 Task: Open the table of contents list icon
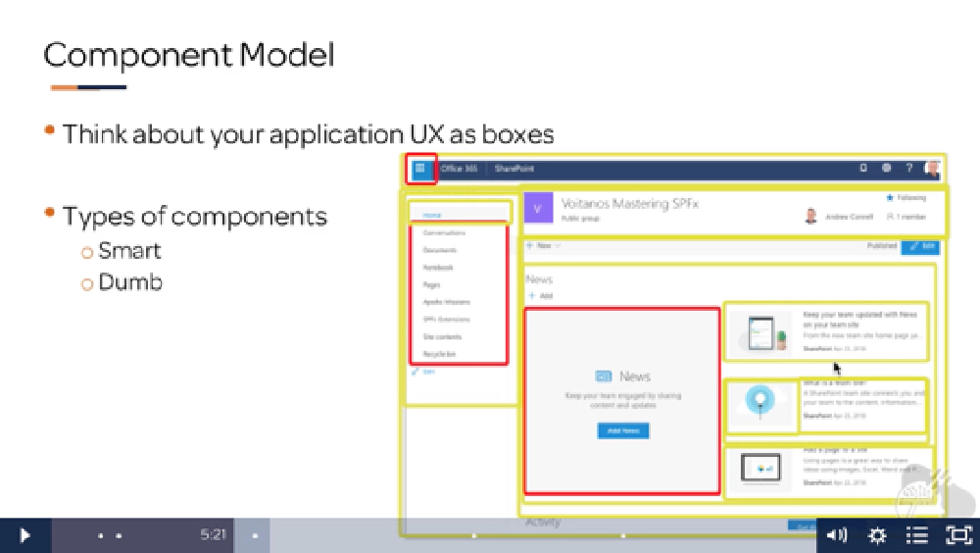(x=917, y=535)
